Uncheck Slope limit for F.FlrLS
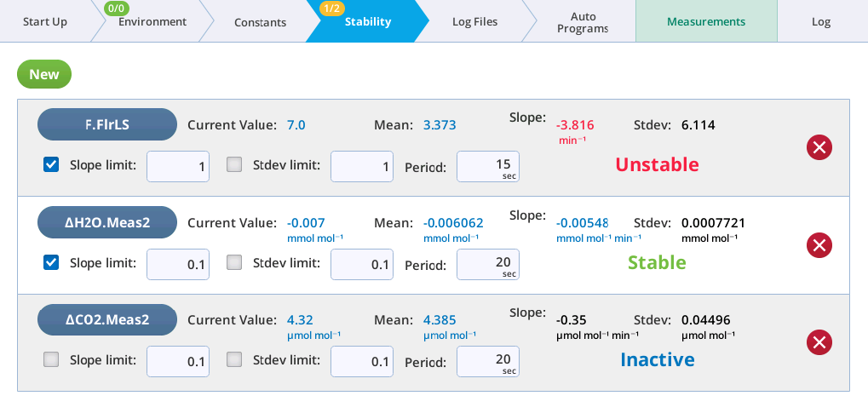 (51, 165)
